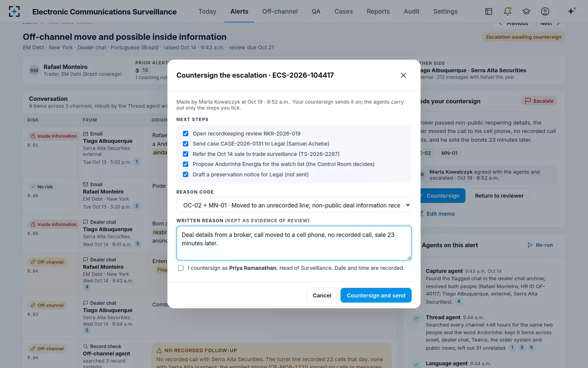Click the MN-01 code chip
The image size is (588, 368).
coord(449,153)
